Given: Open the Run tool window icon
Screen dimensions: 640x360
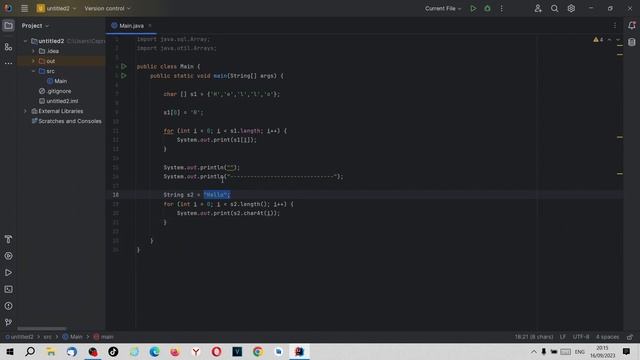Looking at the screenshot, I should click(x=8, y=273).
